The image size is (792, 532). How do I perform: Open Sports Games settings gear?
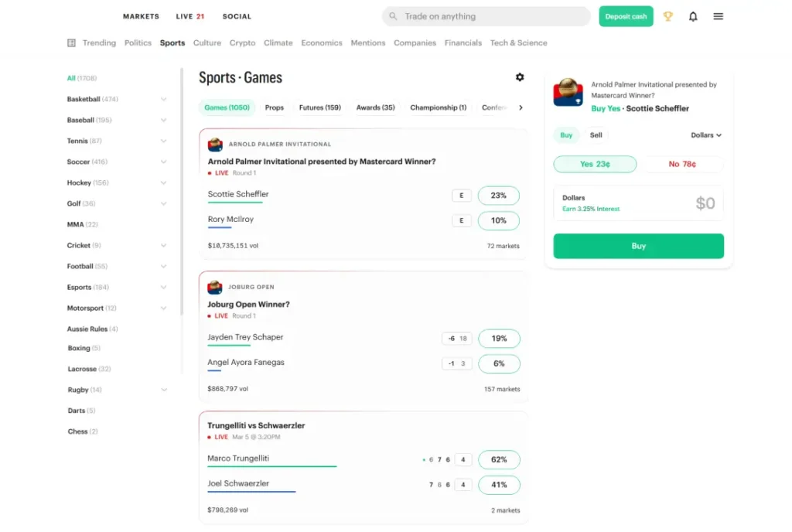519,77
